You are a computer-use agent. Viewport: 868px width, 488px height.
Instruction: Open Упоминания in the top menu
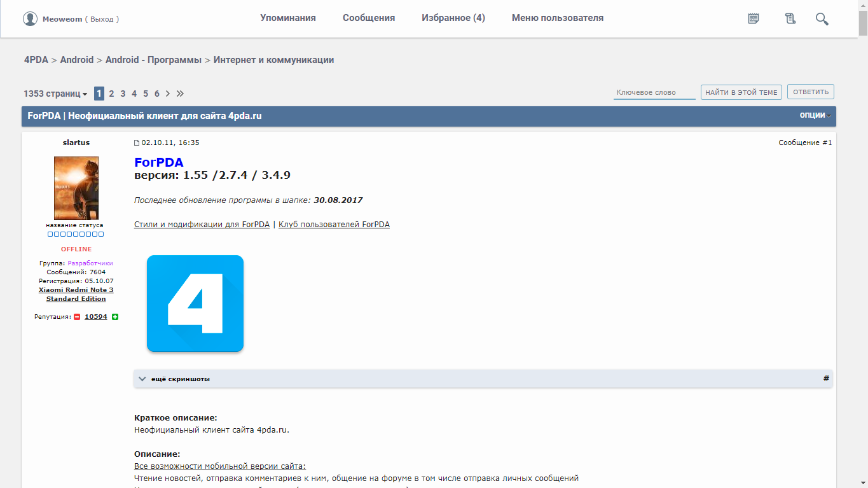point(288,18)
